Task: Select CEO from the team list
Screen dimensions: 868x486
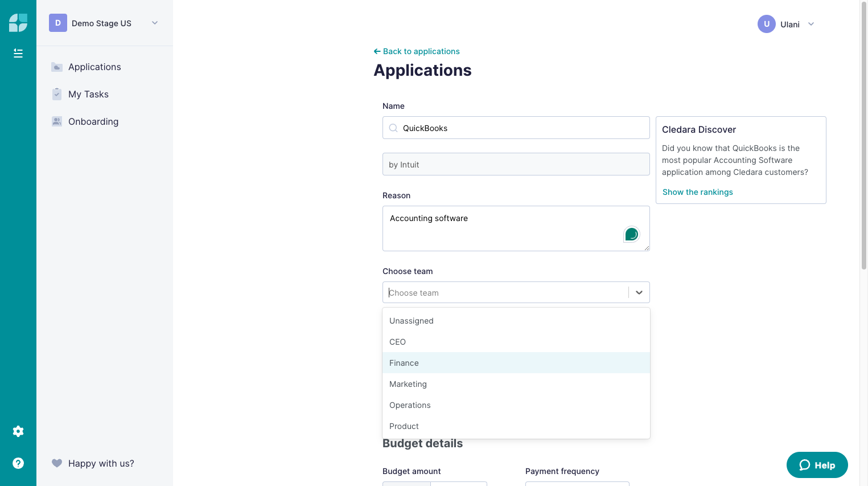Action: point(516,342)
